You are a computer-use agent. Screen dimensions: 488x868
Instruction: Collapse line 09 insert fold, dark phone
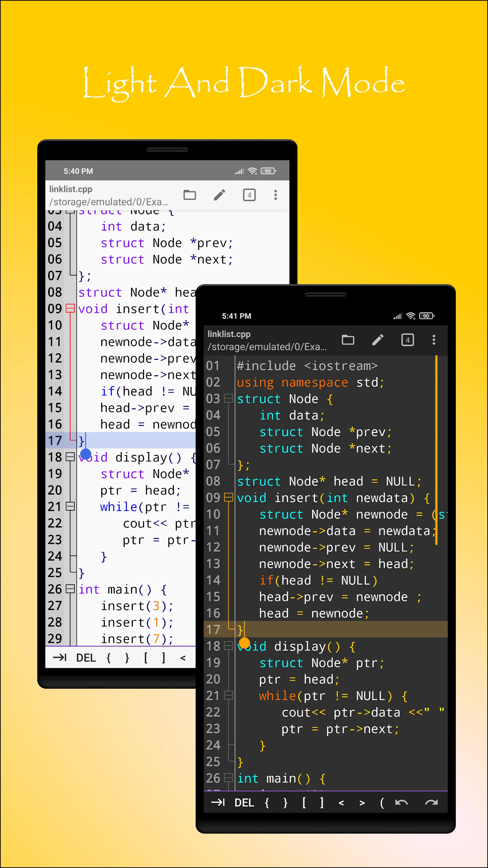click(228, 497)
